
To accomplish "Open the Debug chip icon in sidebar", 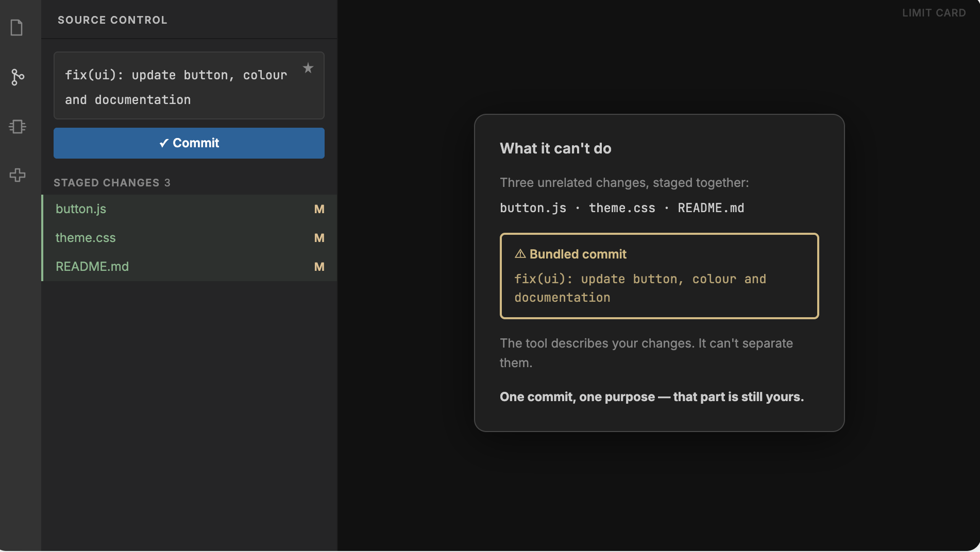I will coord(18,126).
